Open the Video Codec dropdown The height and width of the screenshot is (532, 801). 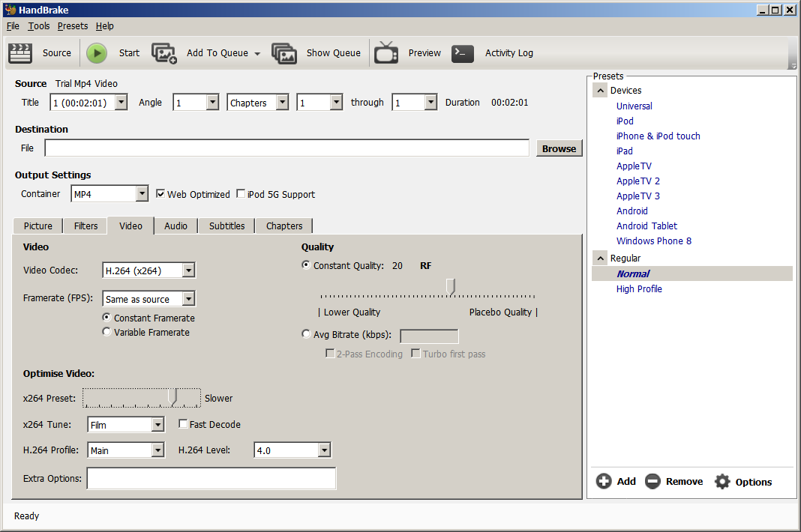[188, 270]
